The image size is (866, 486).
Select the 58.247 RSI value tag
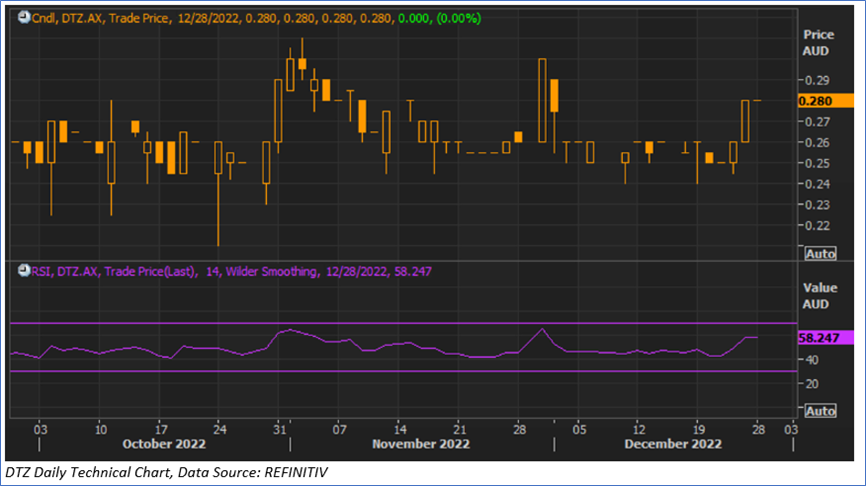825,338
